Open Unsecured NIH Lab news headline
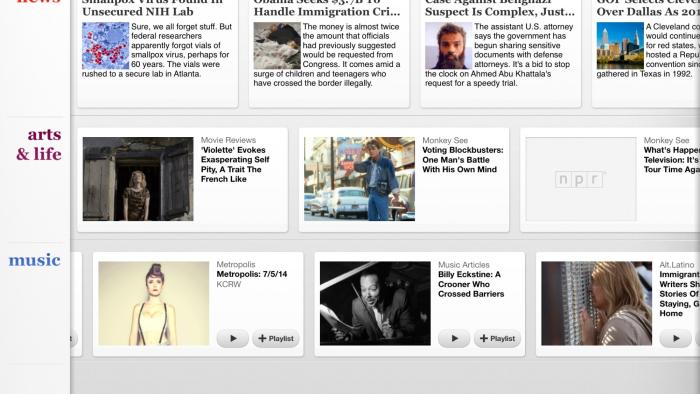The image size is (700, 394). click(152, 8)
